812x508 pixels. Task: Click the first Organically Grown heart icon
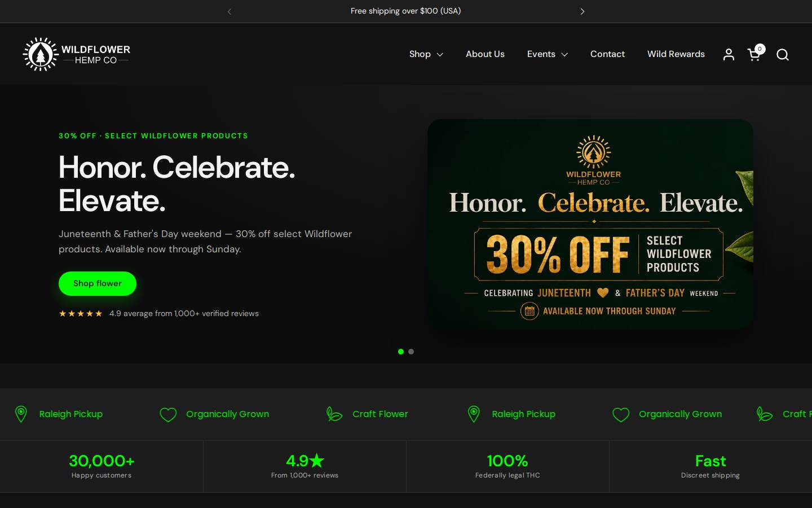coord(168,414)
